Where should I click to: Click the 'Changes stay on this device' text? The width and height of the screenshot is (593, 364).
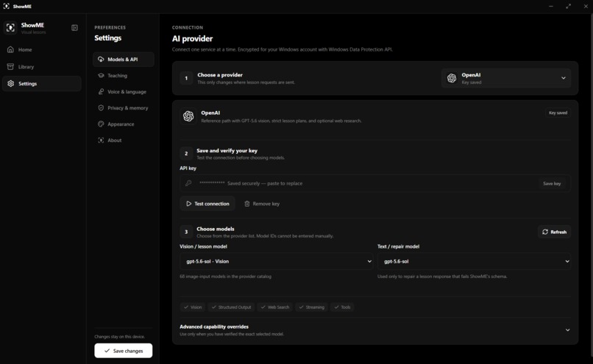pos(119,336)
